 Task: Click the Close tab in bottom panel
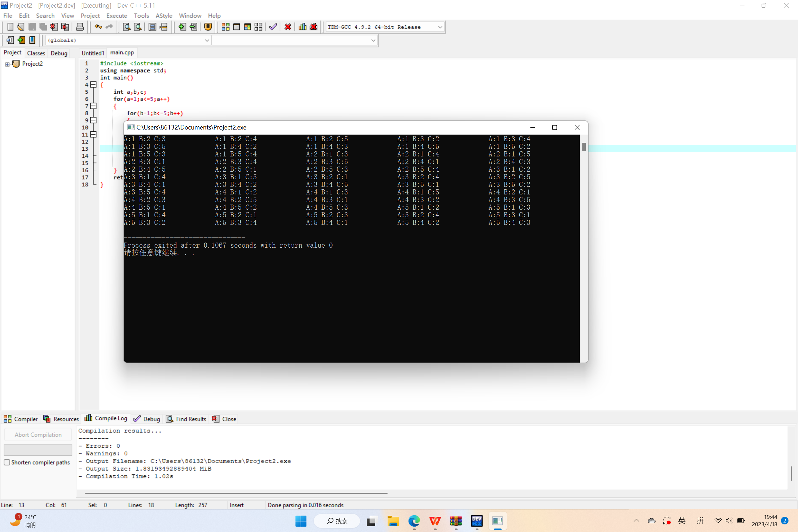coord(224,419)
